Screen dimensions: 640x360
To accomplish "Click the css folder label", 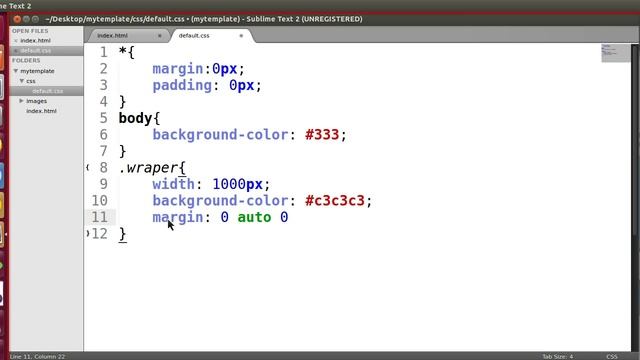I will (31, 81).
